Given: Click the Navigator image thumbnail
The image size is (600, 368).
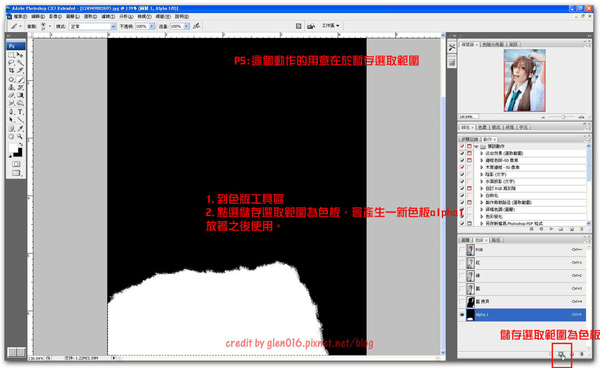Looking at the screenshot, I should (x=524, y=80).
